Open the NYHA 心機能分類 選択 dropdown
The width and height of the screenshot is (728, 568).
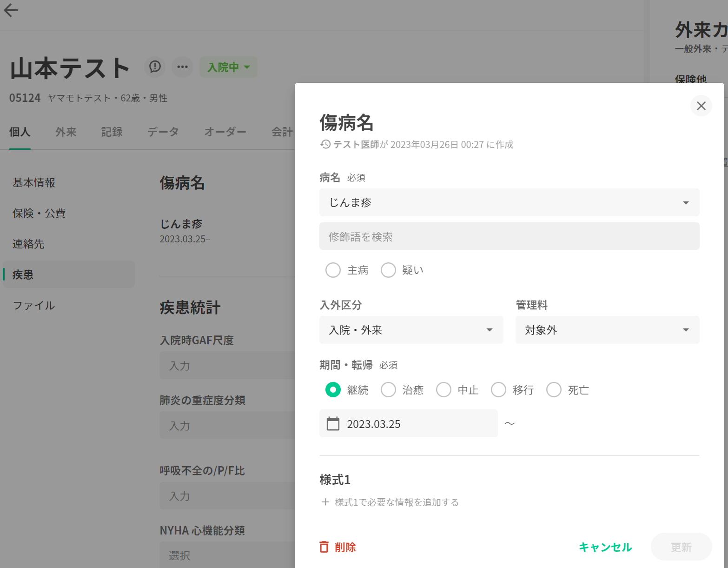tap(227, 555)
